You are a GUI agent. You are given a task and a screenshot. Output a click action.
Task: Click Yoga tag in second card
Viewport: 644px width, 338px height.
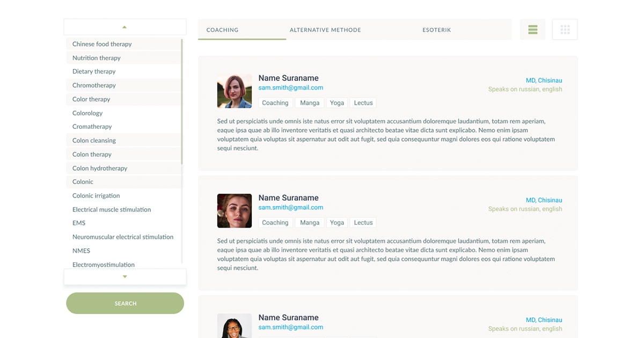coord(337,223)
